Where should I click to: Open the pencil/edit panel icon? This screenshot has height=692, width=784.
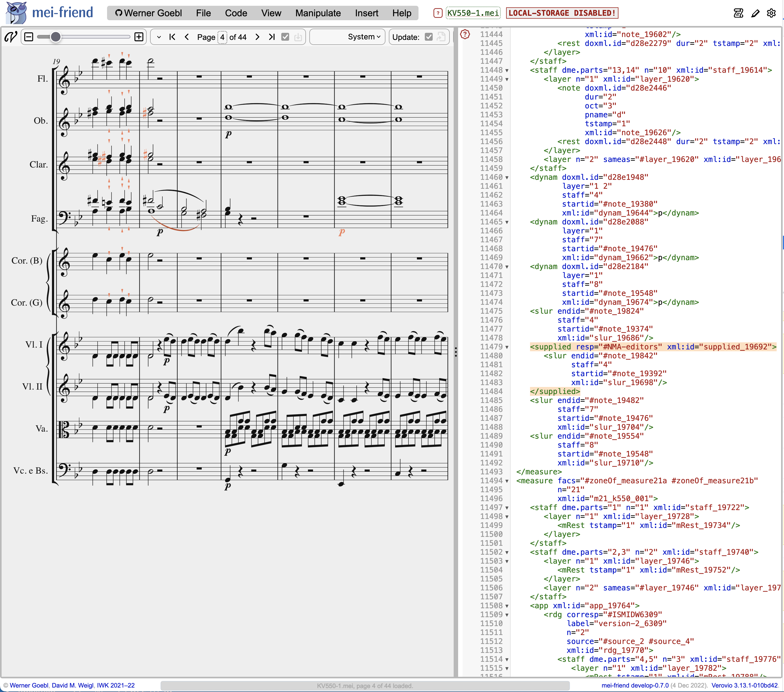coord(755,13)
